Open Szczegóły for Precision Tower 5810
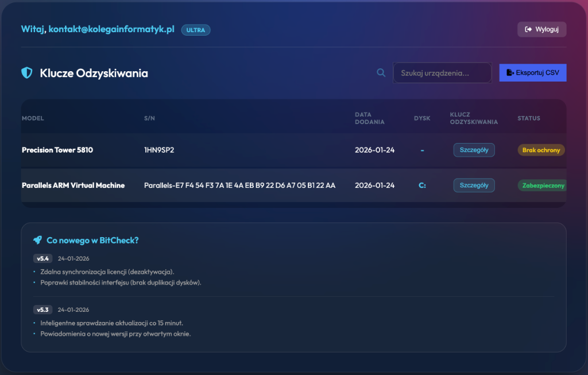588x375 pixels. (x=474, y=150)
